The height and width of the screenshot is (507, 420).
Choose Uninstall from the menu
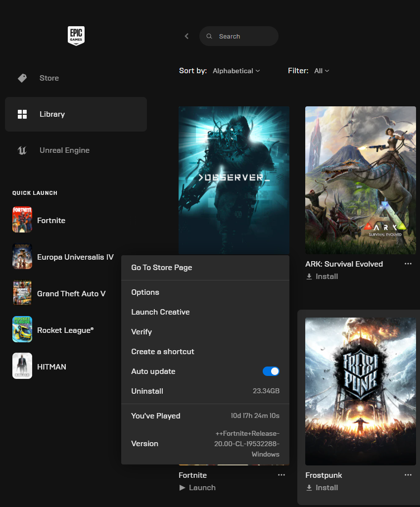pyautogui.click(x=205, y=391)
